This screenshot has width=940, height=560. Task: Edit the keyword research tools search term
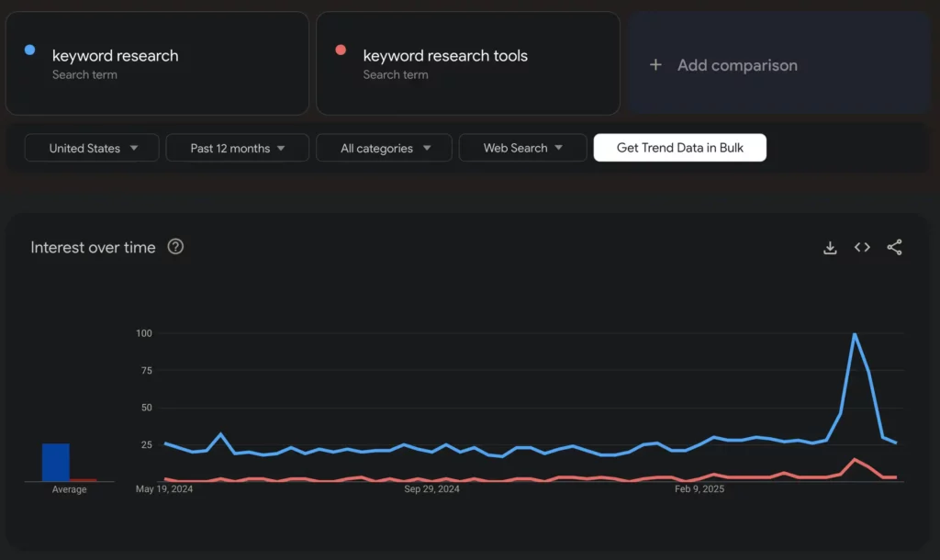click(445, 56)
